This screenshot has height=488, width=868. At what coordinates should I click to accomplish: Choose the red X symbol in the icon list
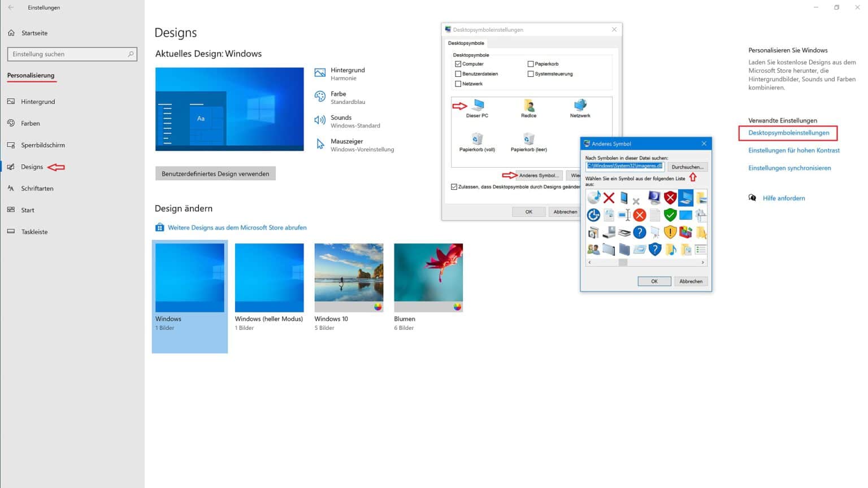pyautogui.click(x=609, y=197)
